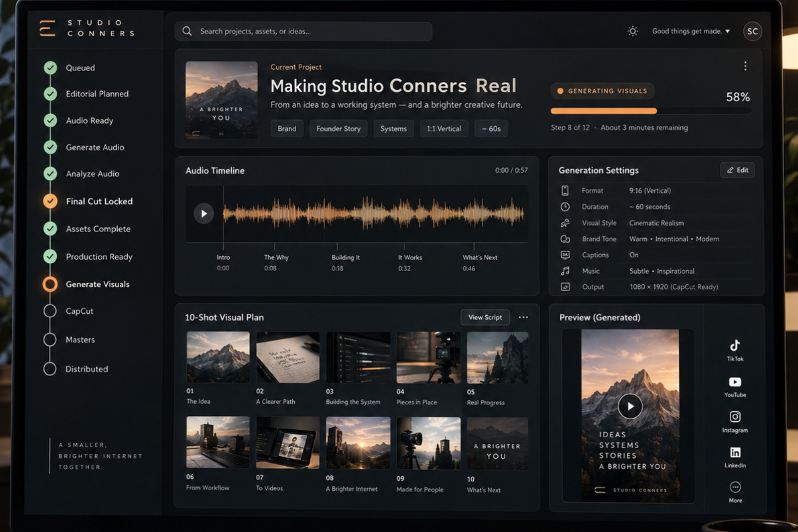798x532 pixels.
Task: Click the Music note icon
Action: (x=565, y=271)
